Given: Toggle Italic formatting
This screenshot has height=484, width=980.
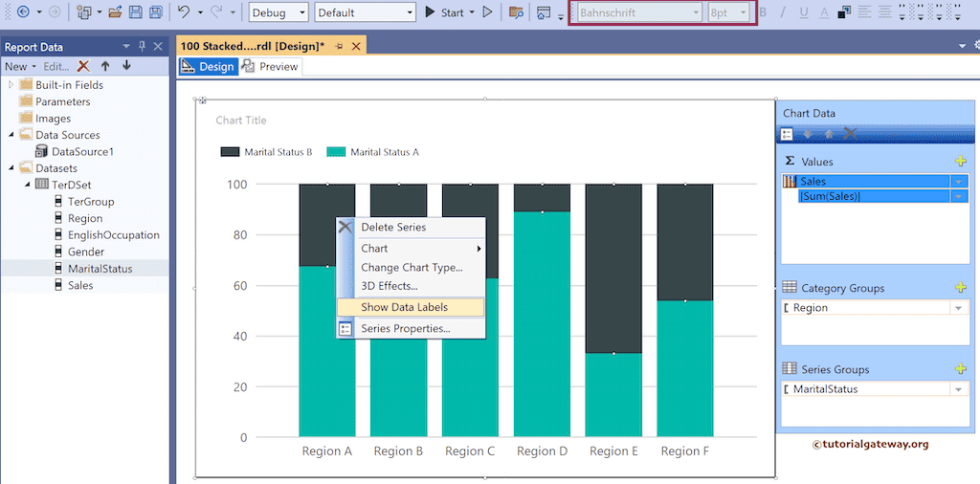Looking at the screenshot, I should (783, 12).
